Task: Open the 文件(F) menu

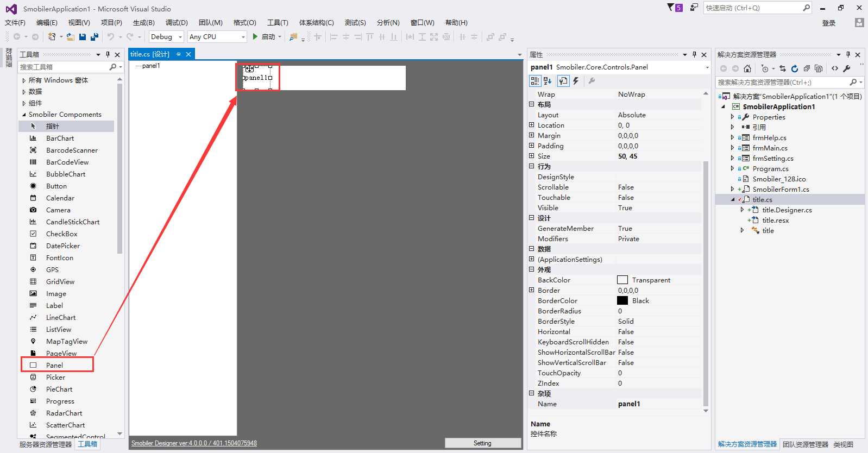Action: [x=15, y=23]
